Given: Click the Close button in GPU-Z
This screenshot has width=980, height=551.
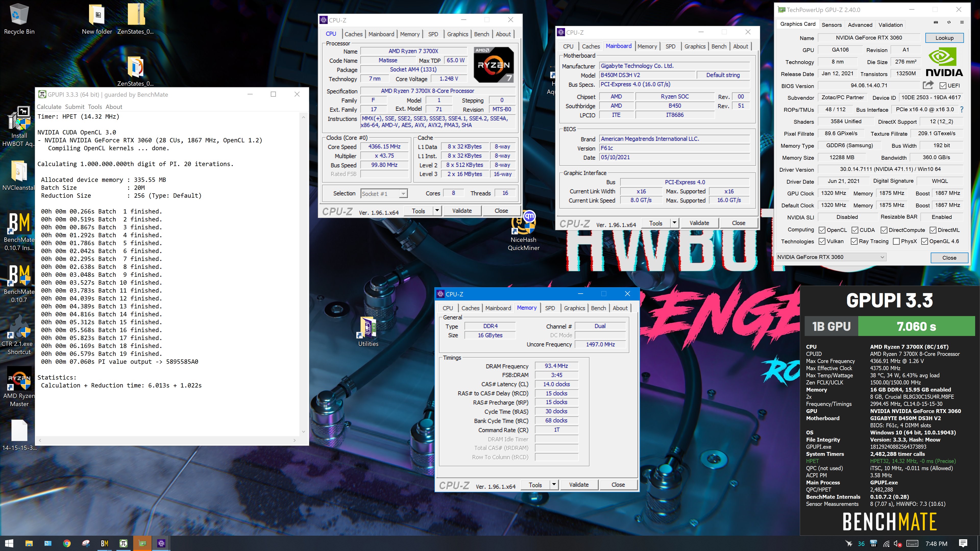Looking at the screenshot, I should 949,257.
